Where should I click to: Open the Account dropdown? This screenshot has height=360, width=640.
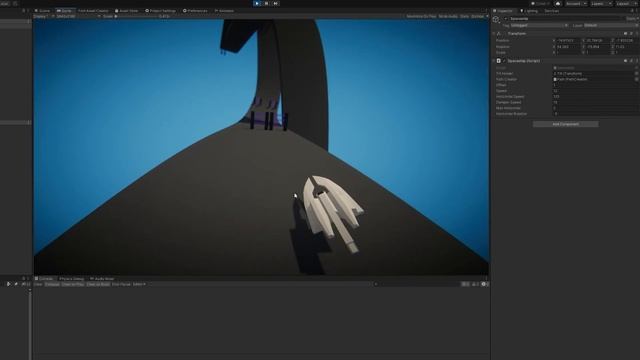tap(576, 4)
